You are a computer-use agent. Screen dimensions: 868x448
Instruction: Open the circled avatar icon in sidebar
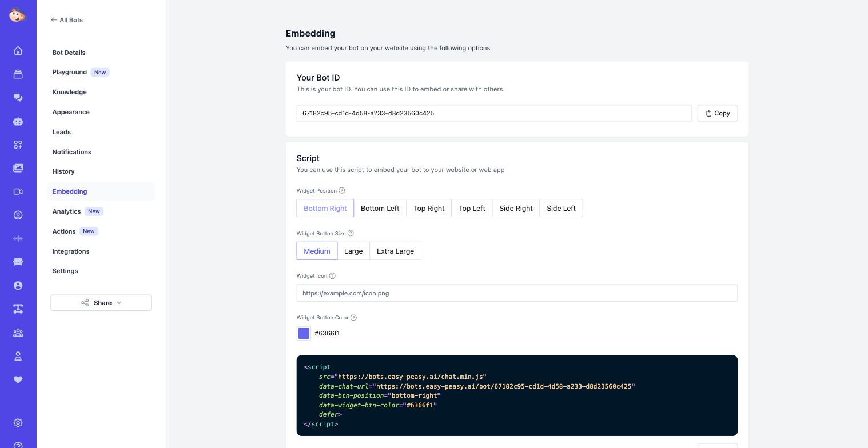(18, 215)
